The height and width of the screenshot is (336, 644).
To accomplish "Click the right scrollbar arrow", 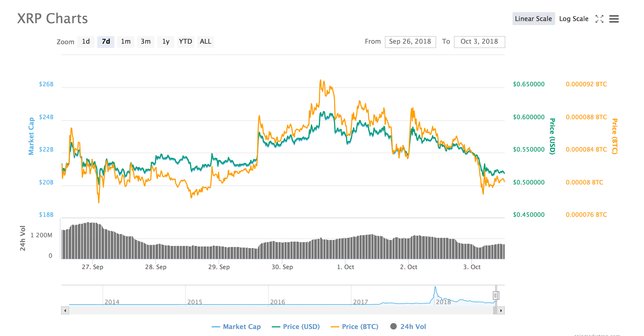I will click(501, 310).
